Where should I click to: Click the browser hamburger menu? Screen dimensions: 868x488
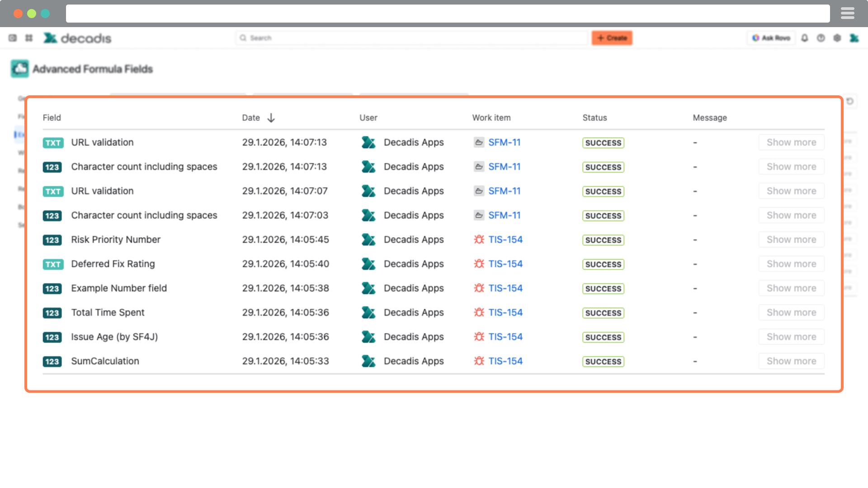pos(847,14)
